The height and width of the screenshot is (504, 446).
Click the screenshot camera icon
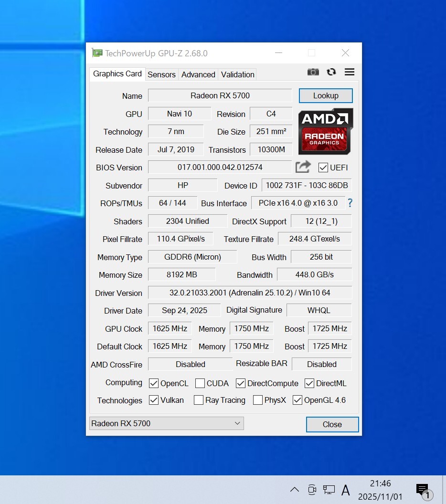tap(313, 72)
